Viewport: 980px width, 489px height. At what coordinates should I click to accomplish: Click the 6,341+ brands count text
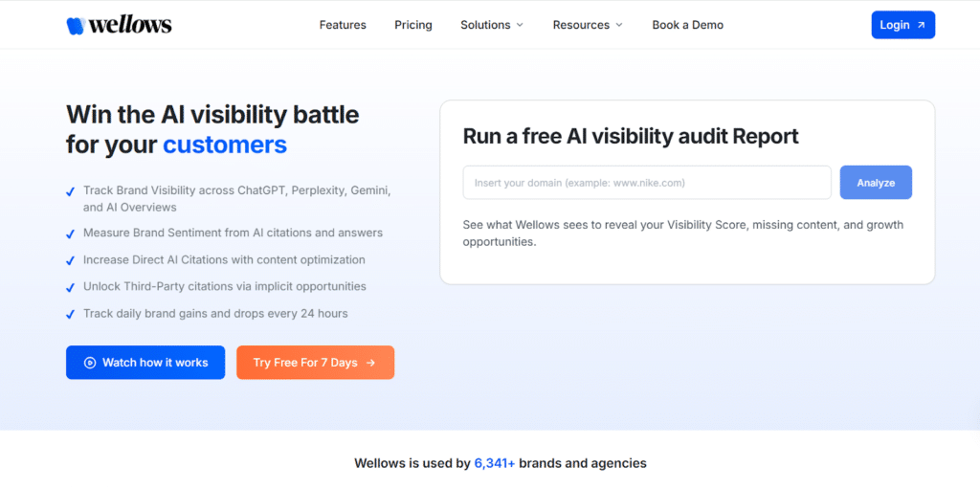(495, 463)
